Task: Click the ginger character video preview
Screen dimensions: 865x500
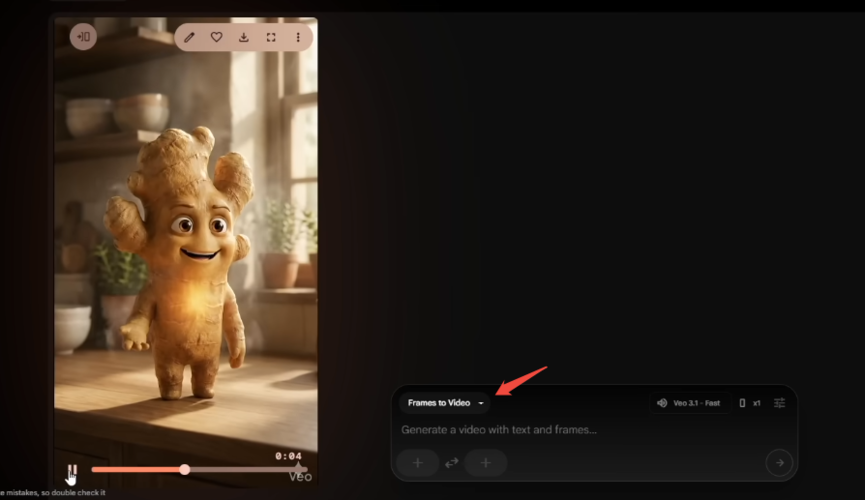Action: 186,251
